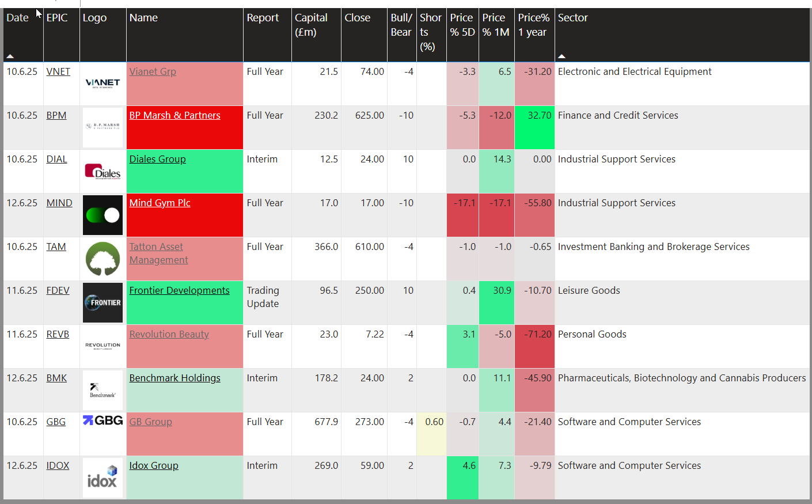Select Idox's 4.6 five-day change cell
Image resolution: width=812 pixels, height=504 pixels.
coord(462,478)
